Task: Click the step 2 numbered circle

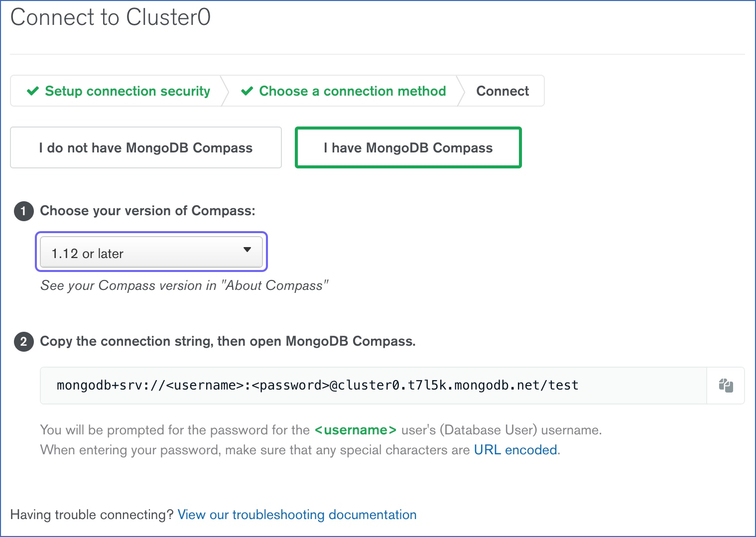Action: coord(23,342)
